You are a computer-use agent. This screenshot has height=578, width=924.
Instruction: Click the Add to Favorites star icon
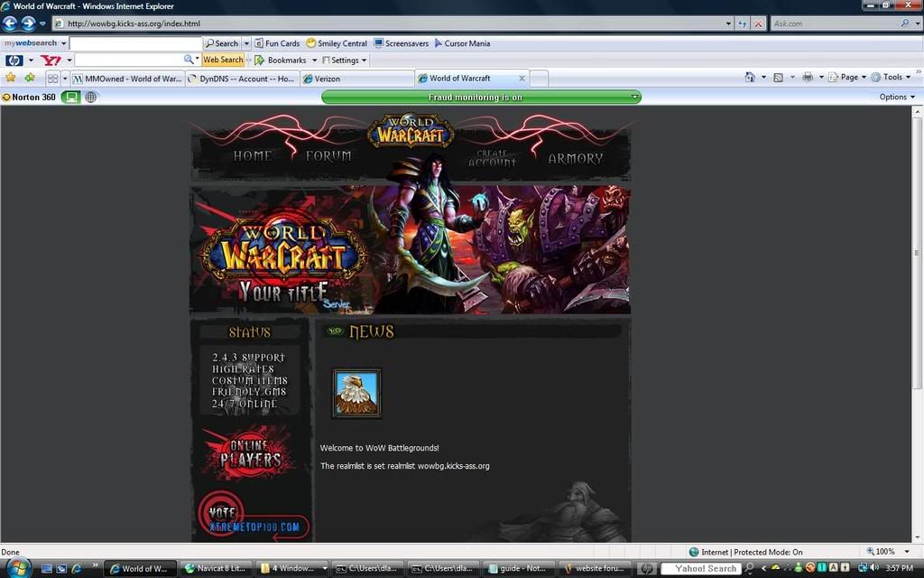pyautogui.click(x=30, y=78)
